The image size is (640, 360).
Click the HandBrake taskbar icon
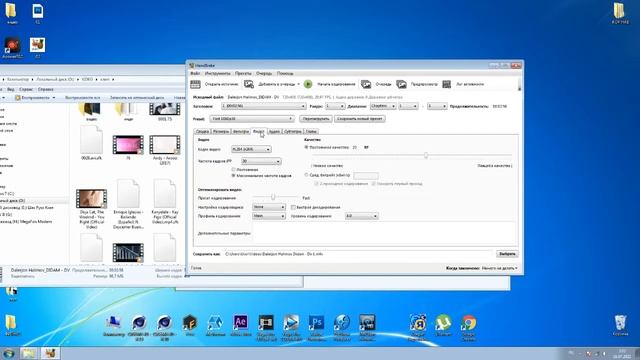(50, 353)
